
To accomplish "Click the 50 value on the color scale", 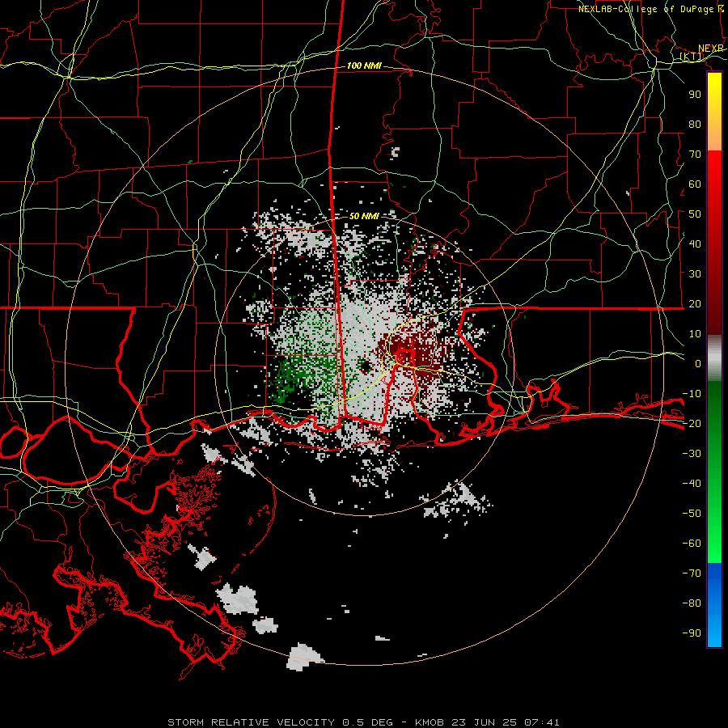I will click(x=695, y=214).
